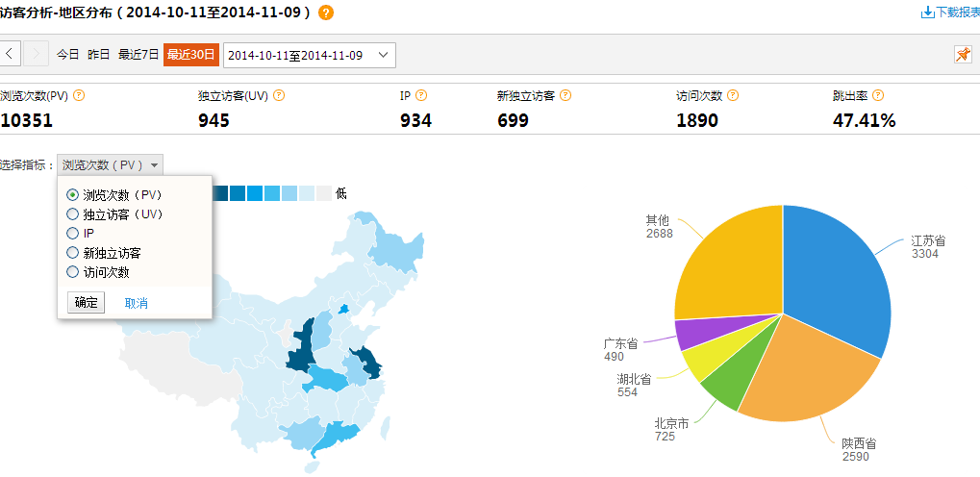The width and height of the screenshot is (980, 477).
Task: Go to the next date range with right arrow
Action: [36, 54]
